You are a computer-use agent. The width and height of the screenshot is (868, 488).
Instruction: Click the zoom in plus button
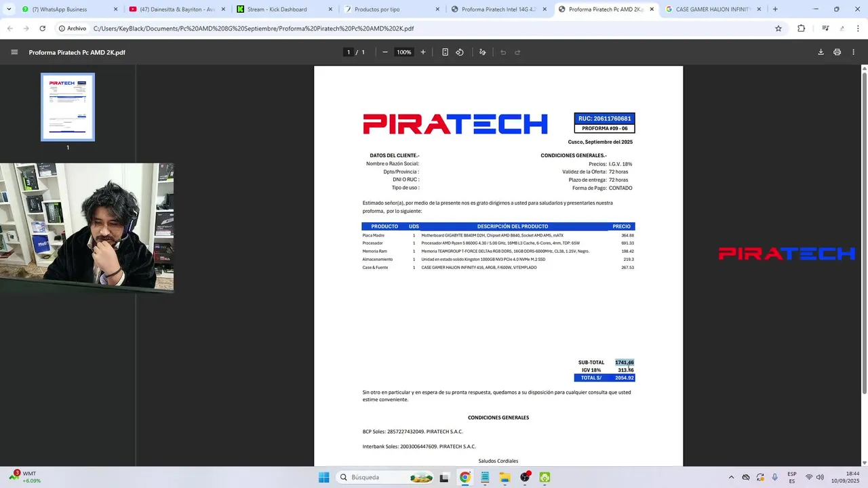click(423, 52)
